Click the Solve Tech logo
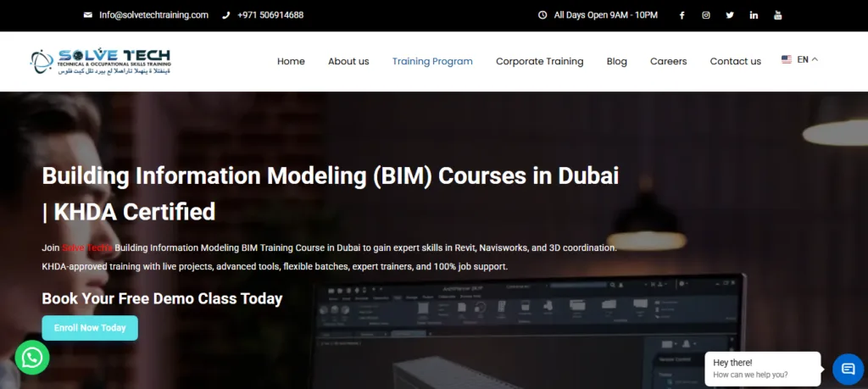 click(x=101, y=61)
